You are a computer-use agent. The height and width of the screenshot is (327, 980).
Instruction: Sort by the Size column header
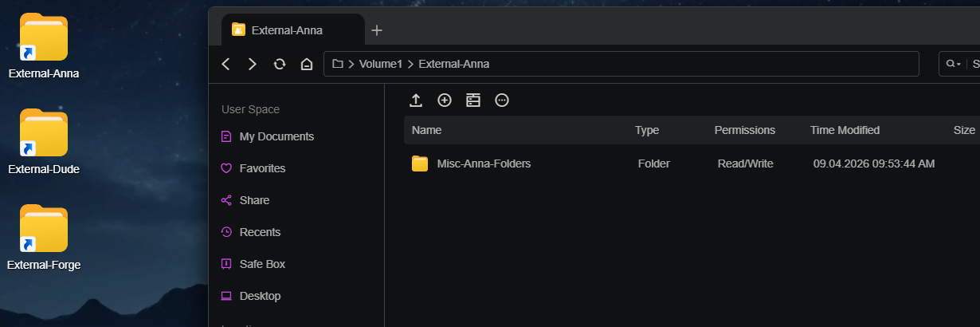pos(964,130)
